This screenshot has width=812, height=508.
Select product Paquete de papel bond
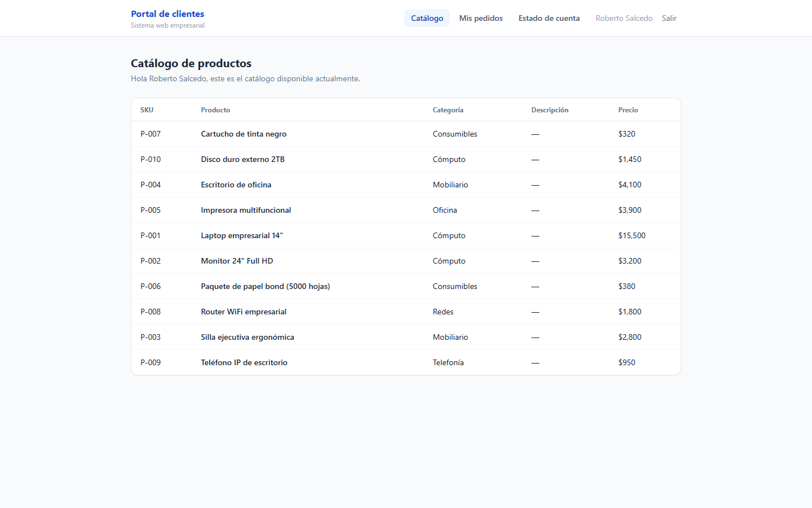266,286
